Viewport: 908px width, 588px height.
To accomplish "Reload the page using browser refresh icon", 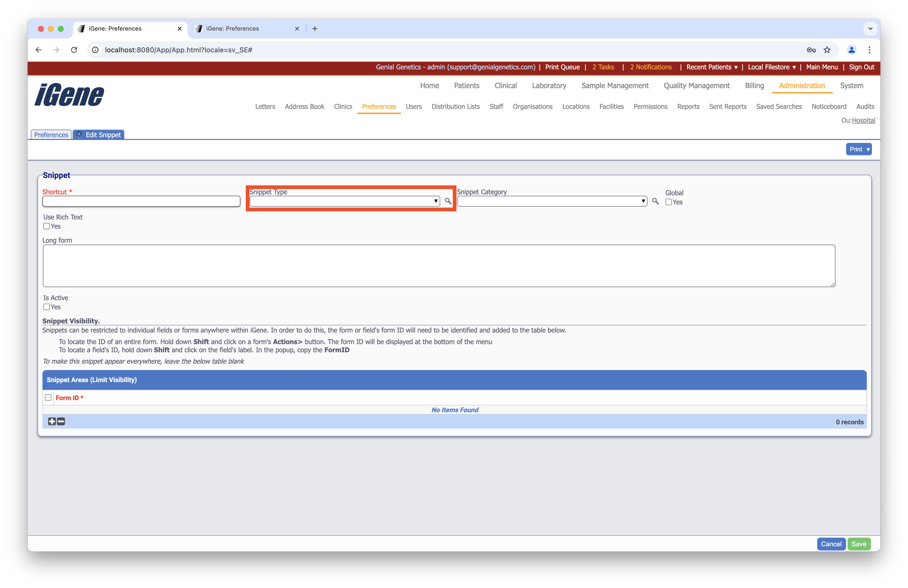I will [74, 50].
